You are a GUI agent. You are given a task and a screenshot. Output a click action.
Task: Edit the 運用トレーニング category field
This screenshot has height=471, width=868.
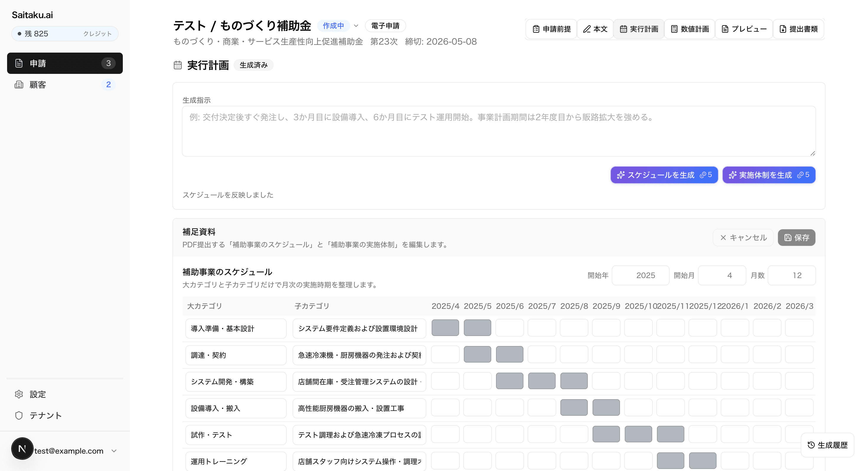click(236, 461)
